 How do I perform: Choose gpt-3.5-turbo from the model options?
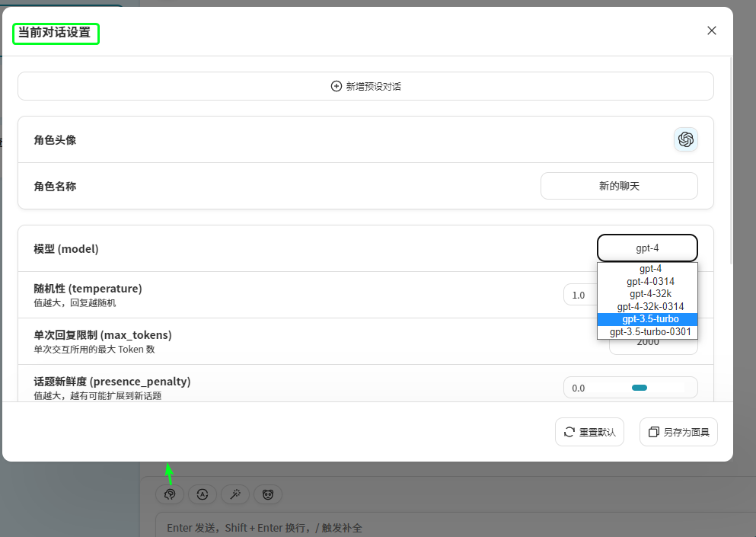(x=647, y=319)
